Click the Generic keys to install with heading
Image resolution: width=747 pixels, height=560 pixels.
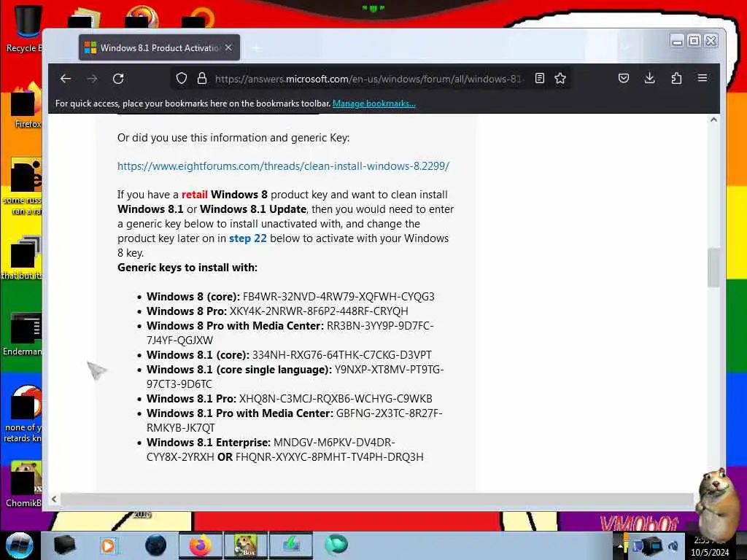click(187, 268)
